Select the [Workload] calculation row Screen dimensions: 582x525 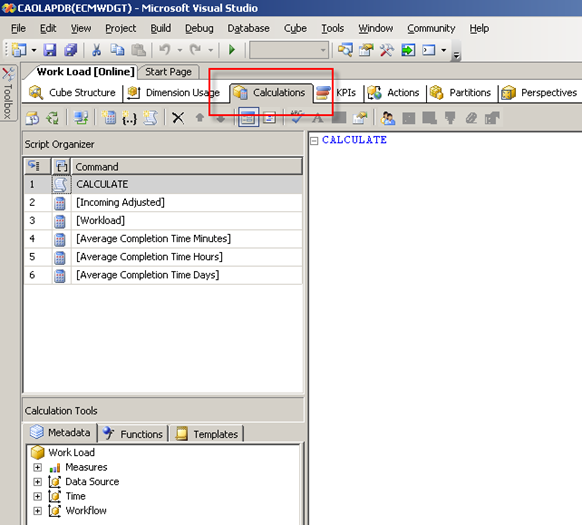point(163,221)
